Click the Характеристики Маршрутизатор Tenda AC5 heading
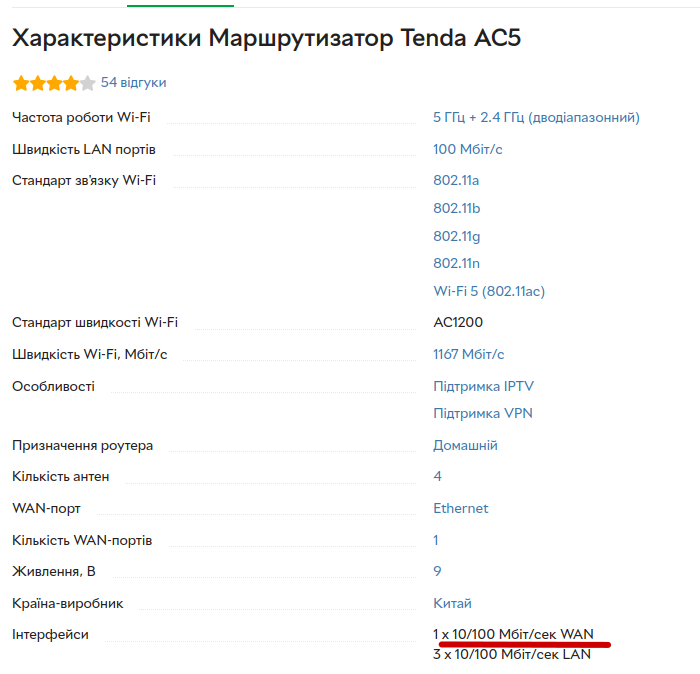 (x=267, y=37)
